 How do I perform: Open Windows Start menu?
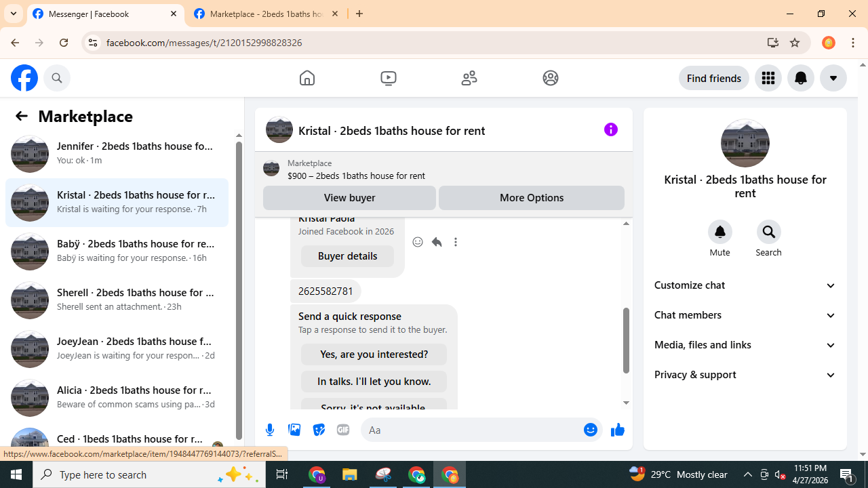pyautogui.click(x=16, y=474)
